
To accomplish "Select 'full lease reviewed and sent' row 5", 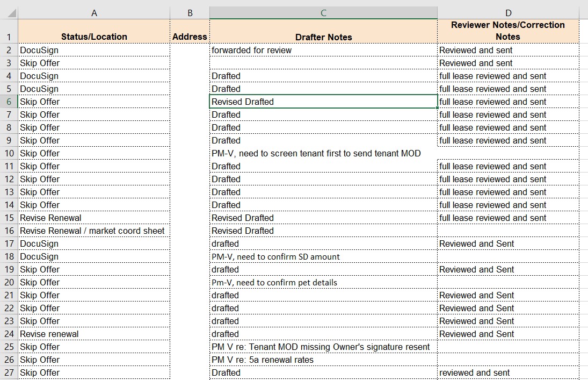I will coord(508,89).
